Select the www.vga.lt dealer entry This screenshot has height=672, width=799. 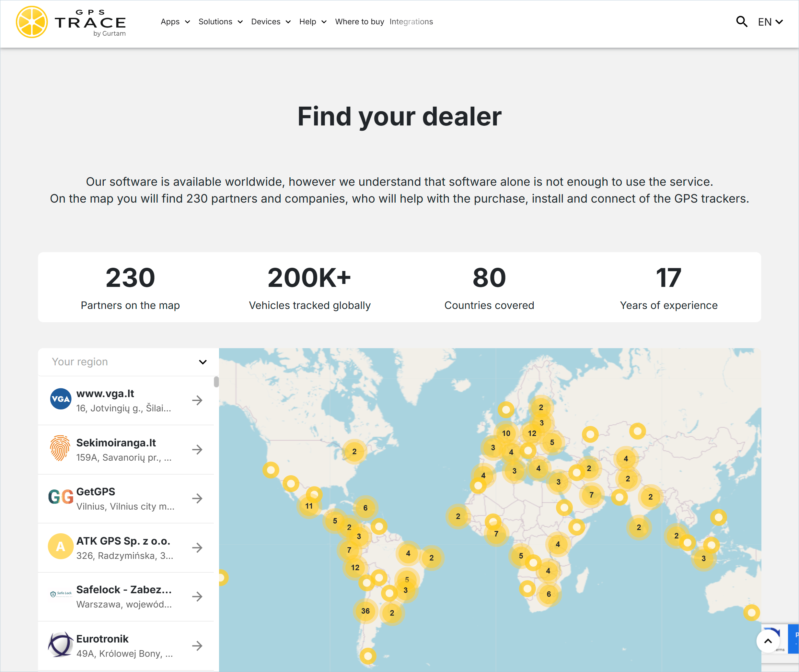point(126,400)
